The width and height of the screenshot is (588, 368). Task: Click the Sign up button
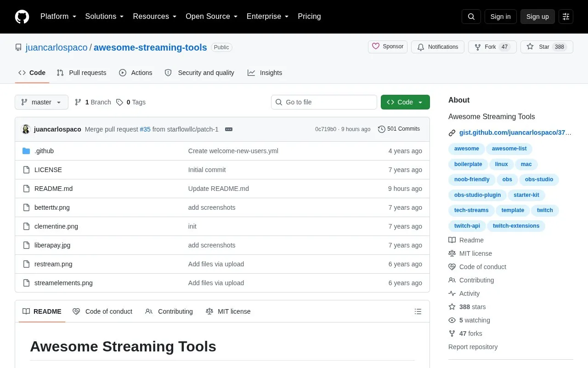[537, 17]
